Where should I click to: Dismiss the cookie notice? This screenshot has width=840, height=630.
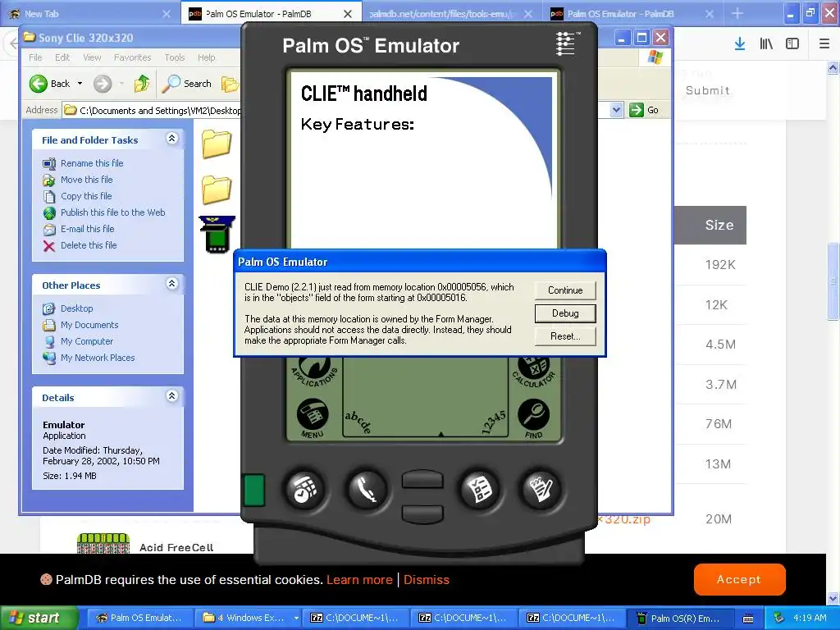pyautogui.click(x=427, y=580)
